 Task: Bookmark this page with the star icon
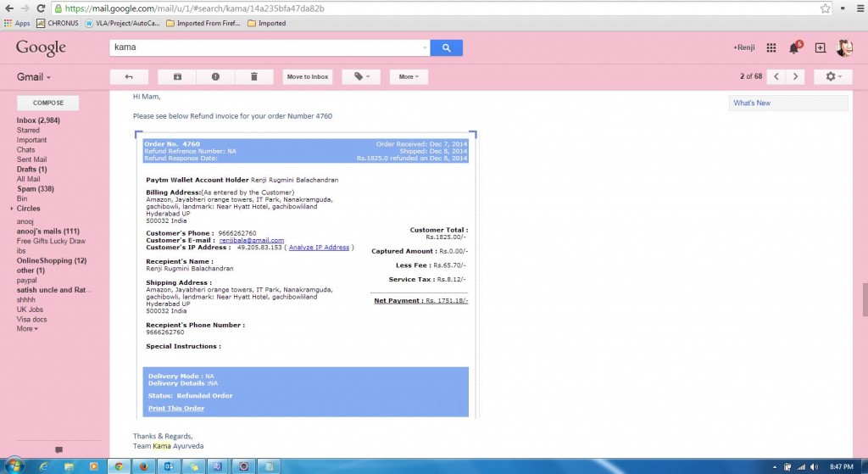[x=826, y=8]
